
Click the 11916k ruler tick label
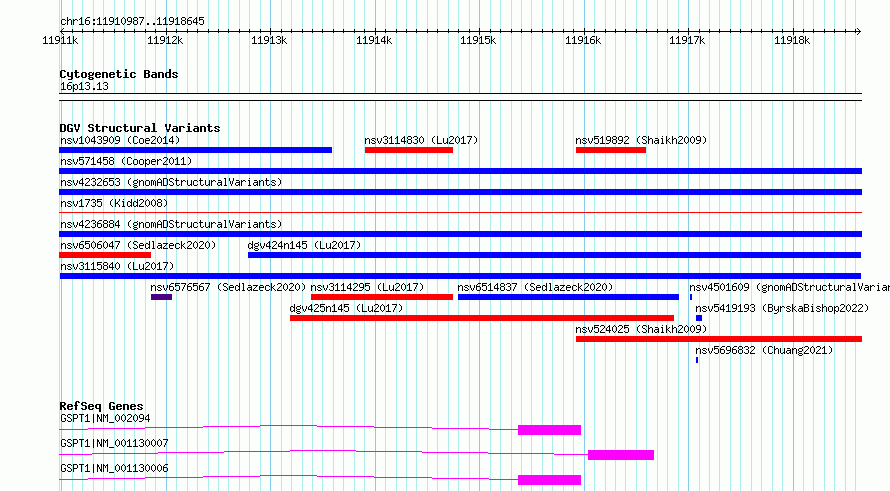583,40
